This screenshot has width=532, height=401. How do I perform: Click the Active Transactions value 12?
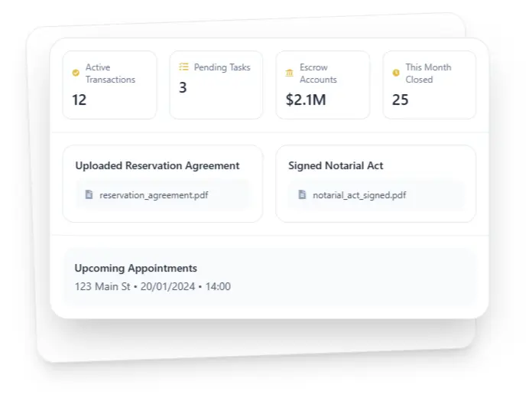coord(79,99)
